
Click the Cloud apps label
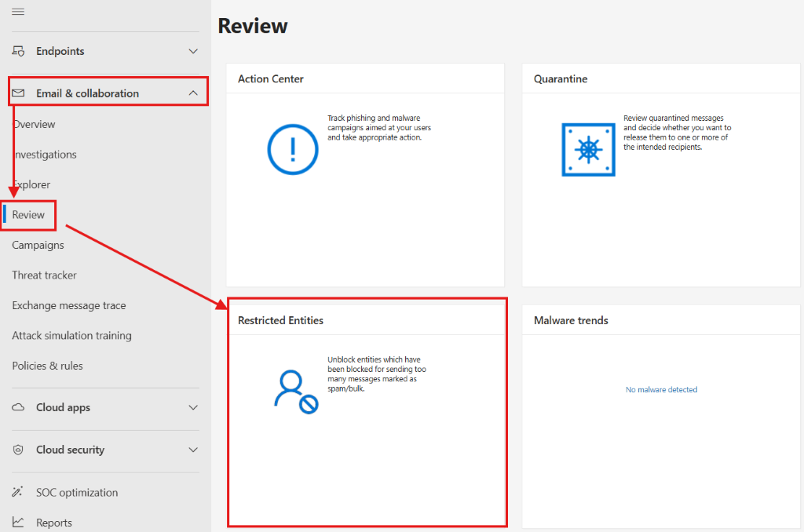tap(63, 407)
